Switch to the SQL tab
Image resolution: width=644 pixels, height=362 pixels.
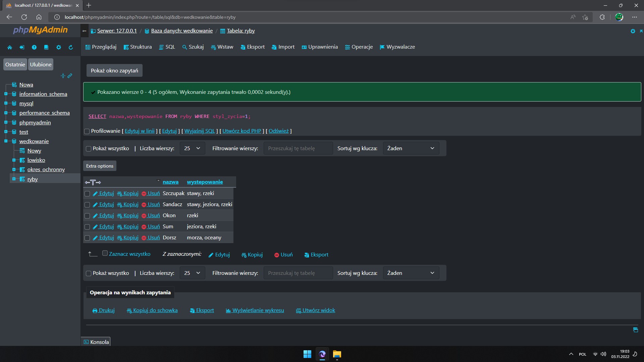(167, 47)
